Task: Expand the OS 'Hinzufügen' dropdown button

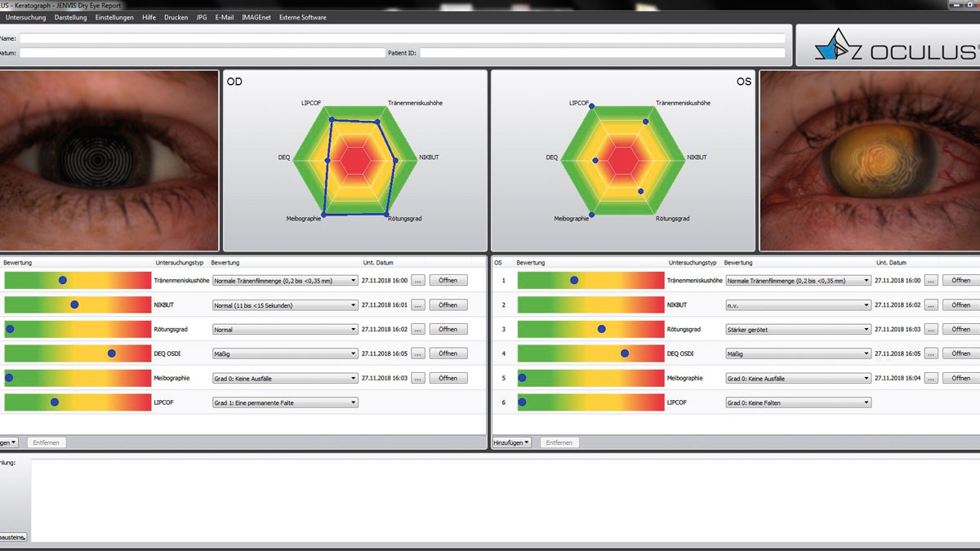Action: click(x=512, y=442)
